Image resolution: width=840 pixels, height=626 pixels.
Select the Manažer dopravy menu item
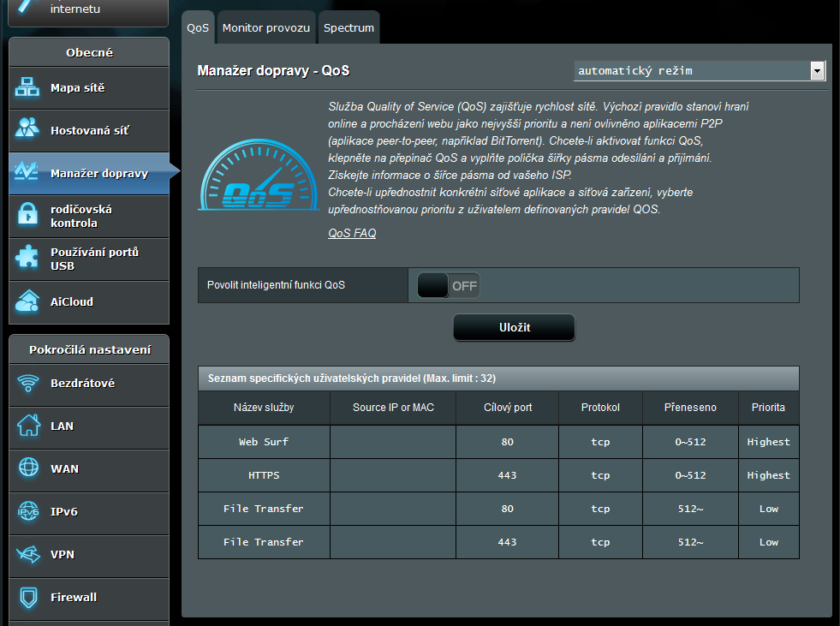(x=98, y=173)
